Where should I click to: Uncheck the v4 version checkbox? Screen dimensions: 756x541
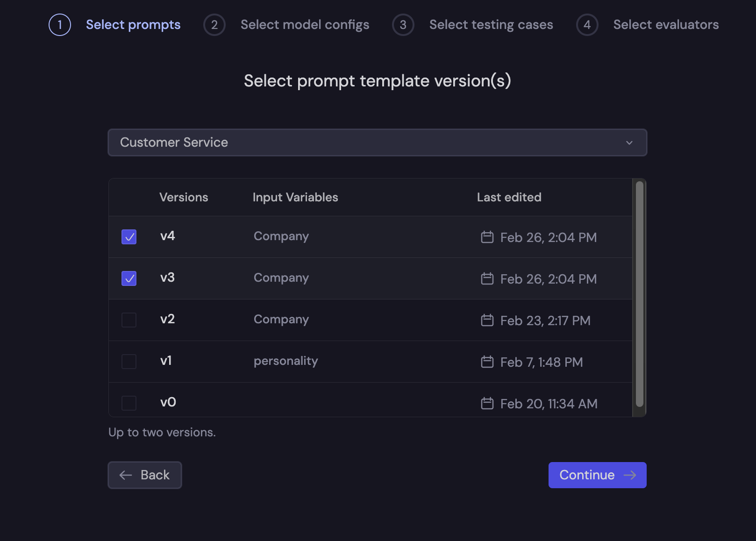coord(129,237)
